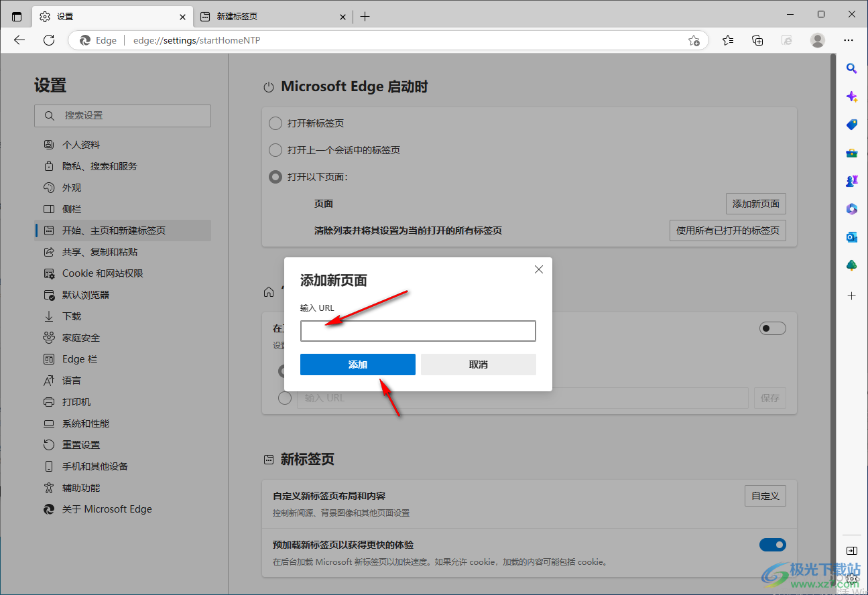868x595 pixels.
Task: Toggle the home button switch
Action: tap(772, 328)
